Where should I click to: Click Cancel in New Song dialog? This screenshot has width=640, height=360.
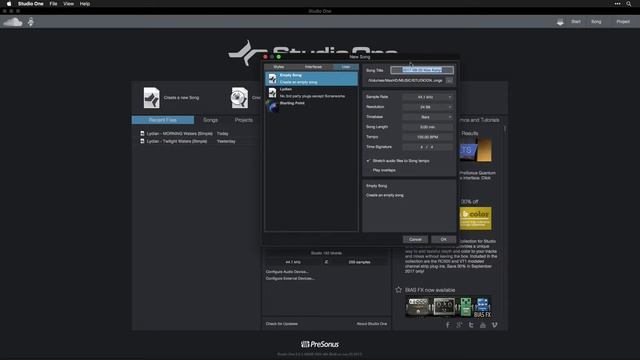click(x=415, y=239)
